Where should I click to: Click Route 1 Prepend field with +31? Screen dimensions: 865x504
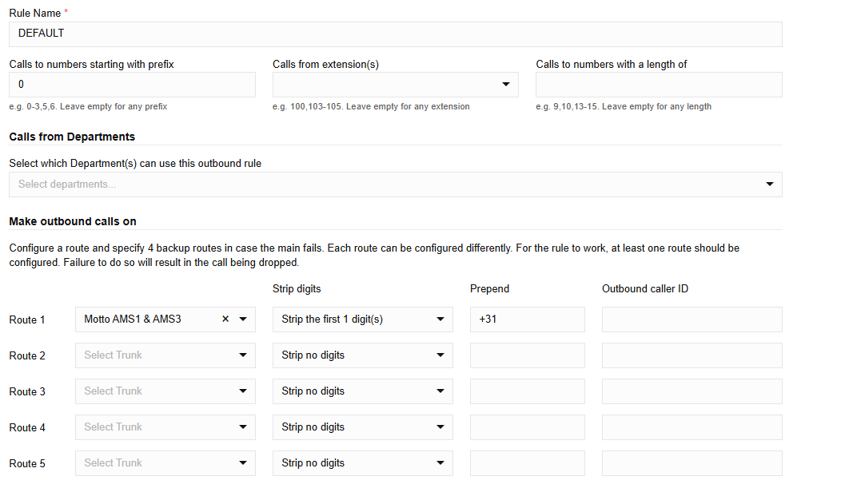tap(527, 319)
